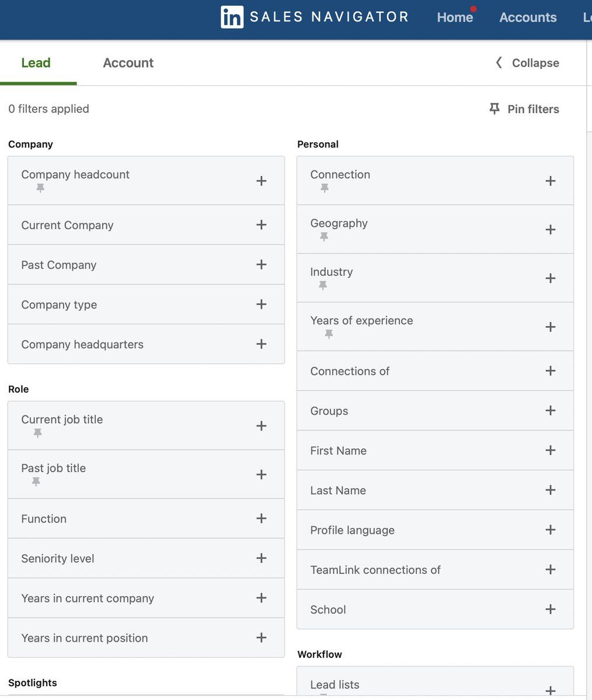Screen dimensions: 592x700
Task: Click the Pin filters button
Action: 524,109
